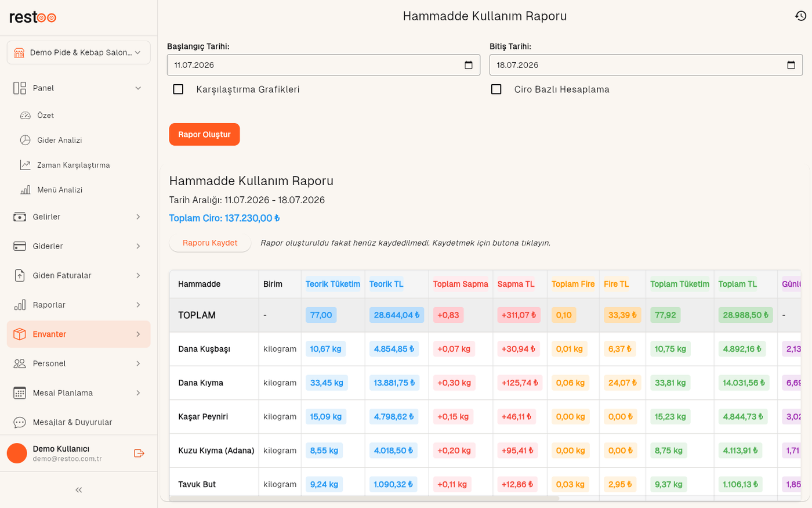Click the Giden Faturalar document icon

(20, 275)
